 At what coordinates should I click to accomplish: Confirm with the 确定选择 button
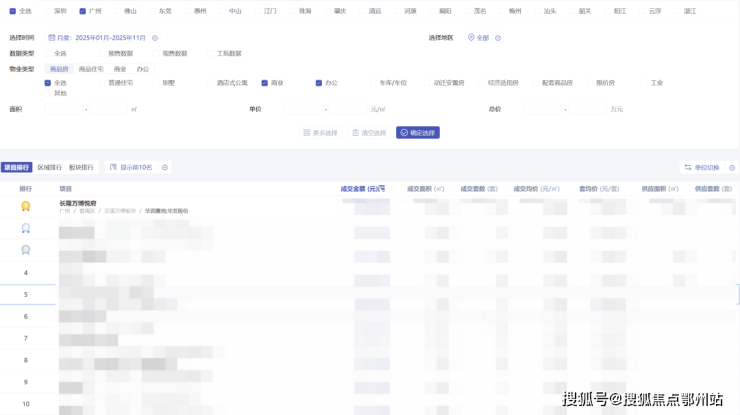coord(418,133)
